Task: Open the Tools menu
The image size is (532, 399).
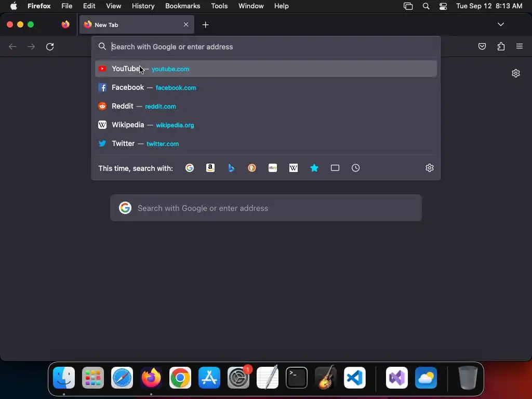Action: click(x=219, y=6)
